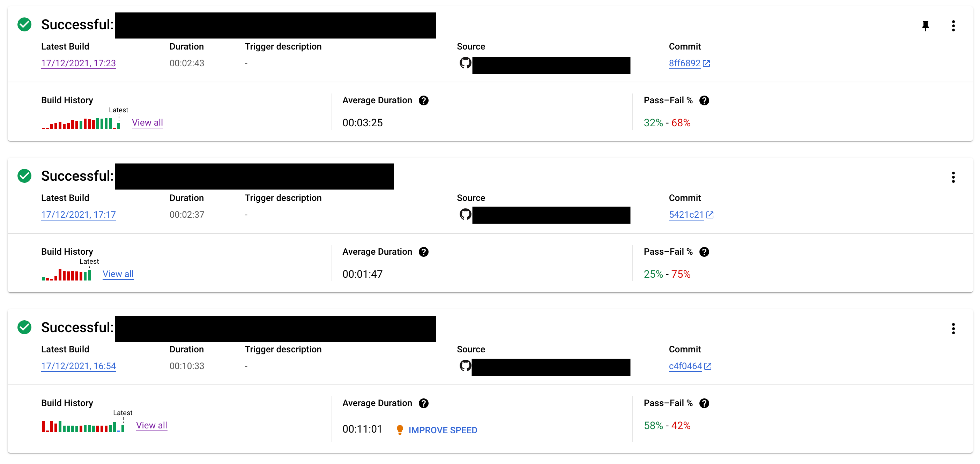Click the Average Duration help icon beside 00:03:25
Screen dimensions: 980x464
[x=423, y=100]
